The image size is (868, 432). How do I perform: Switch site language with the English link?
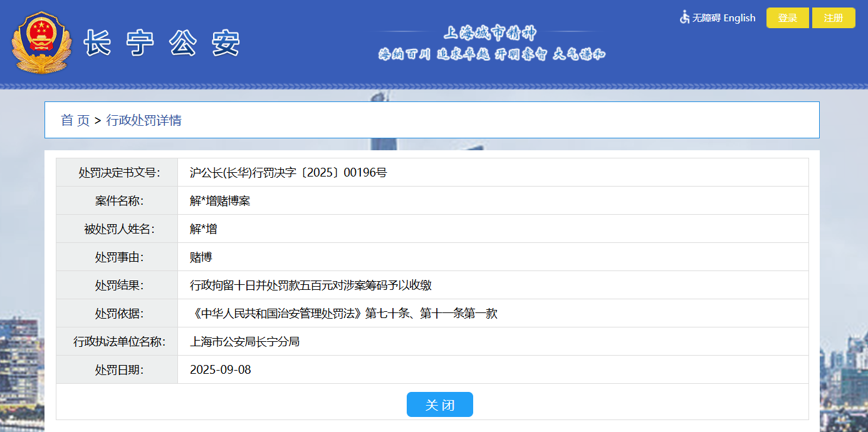click(x=740, y=18)
